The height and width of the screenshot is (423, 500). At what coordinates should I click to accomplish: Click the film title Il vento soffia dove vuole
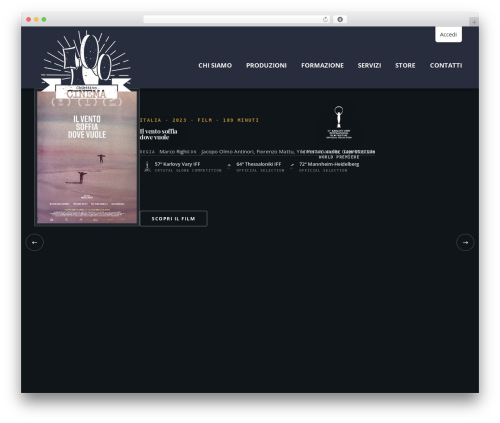pos(158,134)
